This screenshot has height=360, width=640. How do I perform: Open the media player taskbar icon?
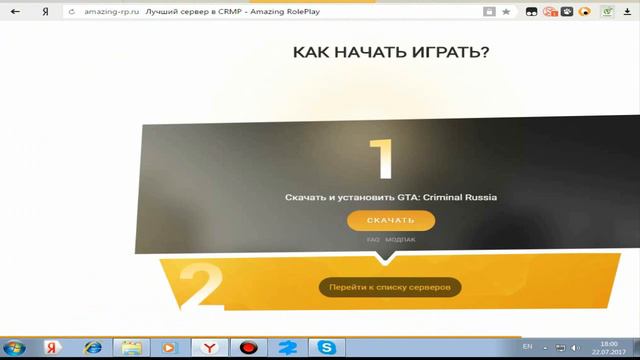[169, 348]
